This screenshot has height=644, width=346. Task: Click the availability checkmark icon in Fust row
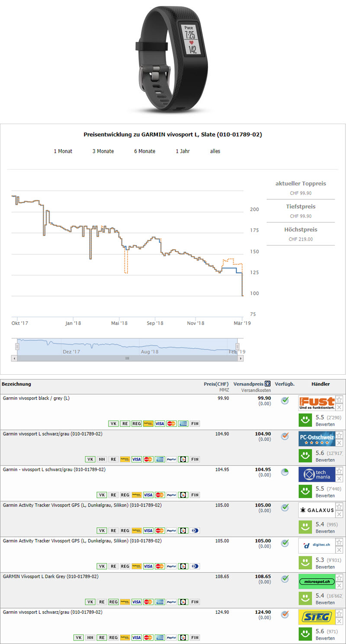pyautogui.click(x=285, y=401)
